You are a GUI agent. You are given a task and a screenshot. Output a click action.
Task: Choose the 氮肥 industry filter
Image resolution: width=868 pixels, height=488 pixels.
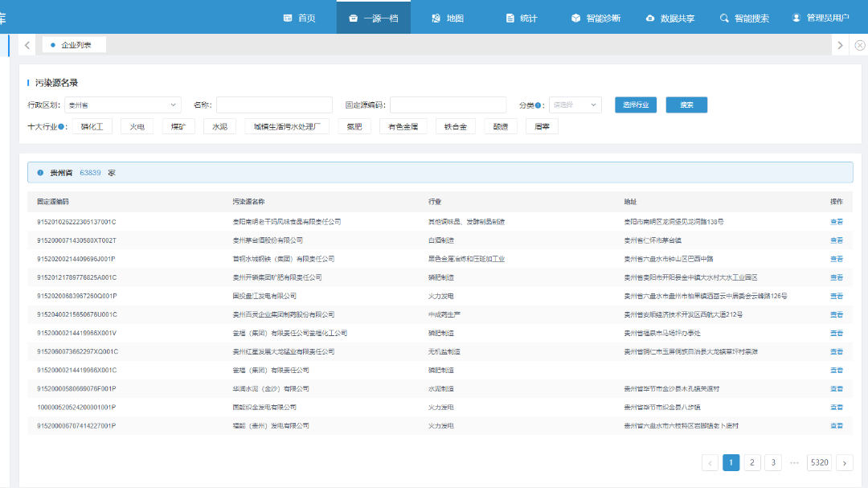[x=354, y=126]
